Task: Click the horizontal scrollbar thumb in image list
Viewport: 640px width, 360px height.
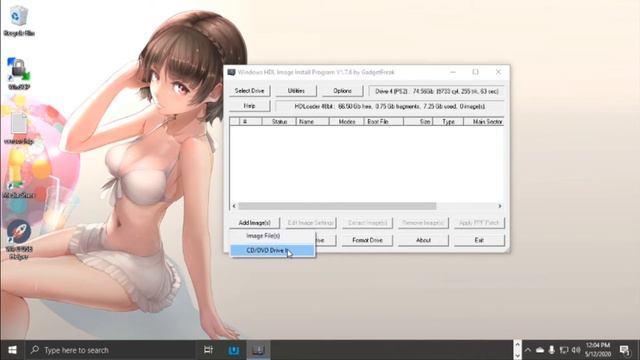Action: [x=337, y=206]
